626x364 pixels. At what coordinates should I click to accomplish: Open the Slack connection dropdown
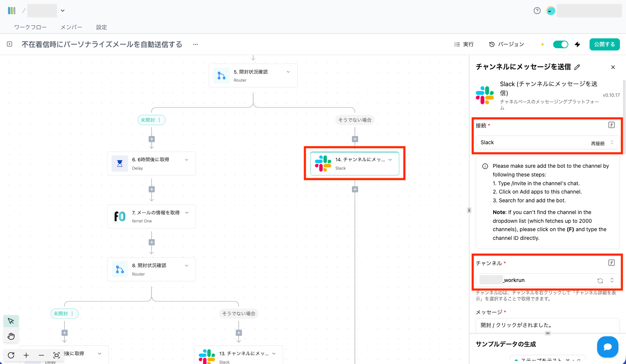(x=547, y=143)
